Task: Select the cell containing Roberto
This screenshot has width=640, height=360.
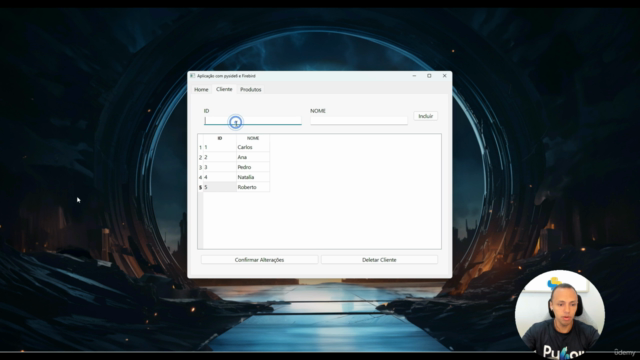Action: coord(253,187)
